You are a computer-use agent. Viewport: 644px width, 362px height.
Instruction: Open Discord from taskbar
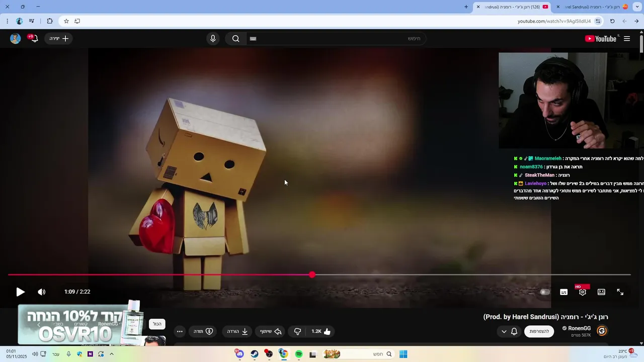[x=239, y=354]
